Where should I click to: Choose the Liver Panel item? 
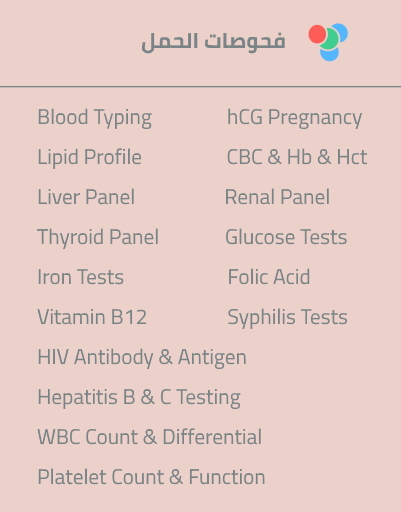(x=86, y=197)
